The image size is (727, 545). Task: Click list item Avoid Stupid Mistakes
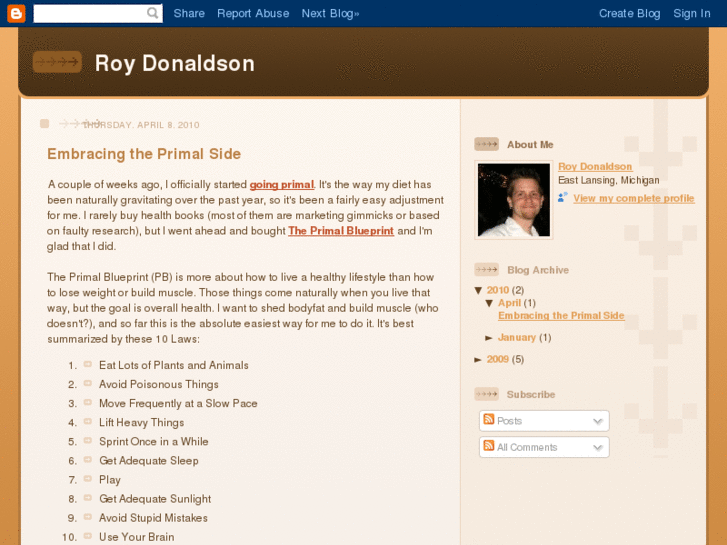click(153, 518)
